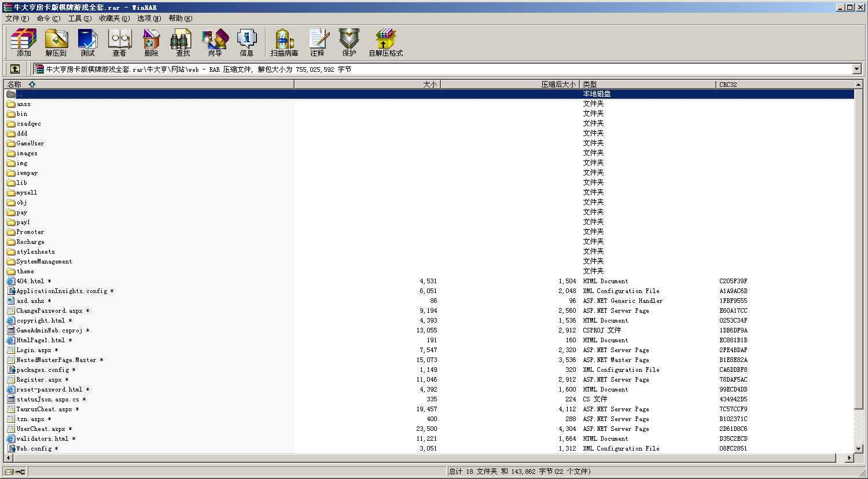Open the 工具 (Tools) menu

click(80, 19)
